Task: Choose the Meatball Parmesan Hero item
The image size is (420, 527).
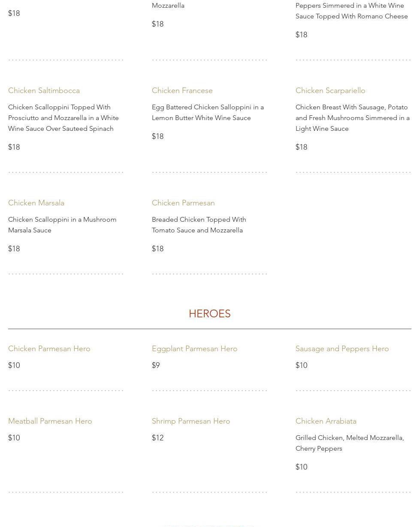Action: (50, 421)
